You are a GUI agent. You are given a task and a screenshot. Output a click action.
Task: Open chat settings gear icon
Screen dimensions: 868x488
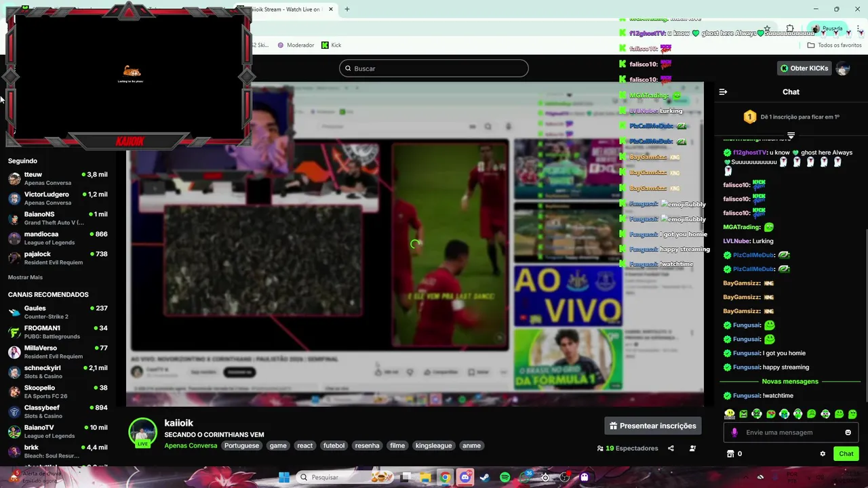click(x=823, y=453)
